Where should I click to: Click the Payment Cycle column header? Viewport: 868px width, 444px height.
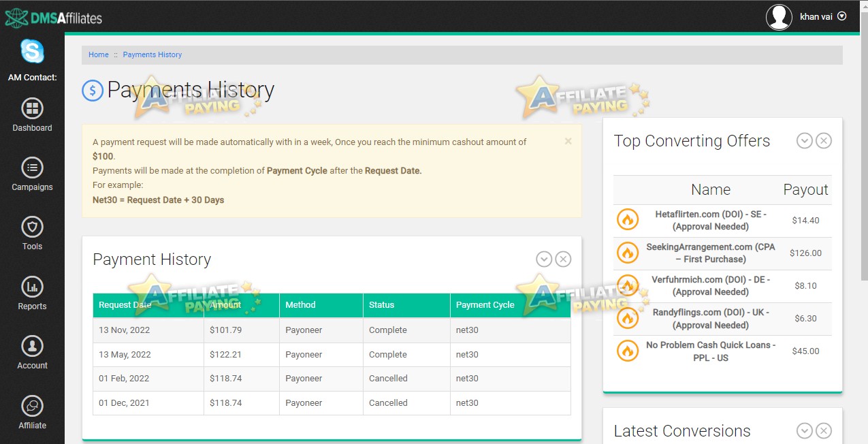[x=511, y=305]
